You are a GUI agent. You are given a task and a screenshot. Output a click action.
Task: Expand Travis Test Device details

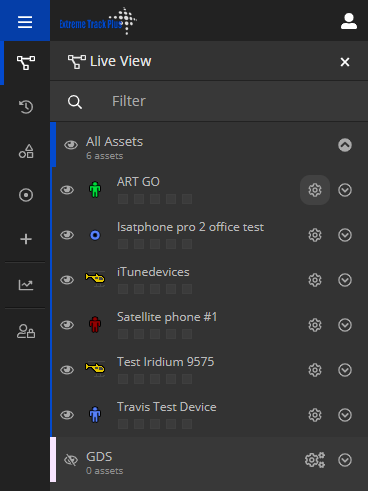pyautogui.click(x=345, y=415)
